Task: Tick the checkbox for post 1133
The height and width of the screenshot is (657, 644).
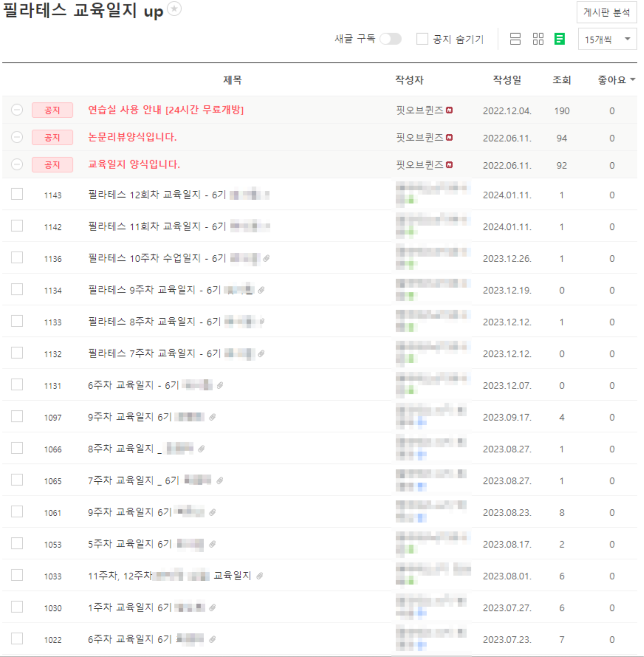Action: pos(17,321)
